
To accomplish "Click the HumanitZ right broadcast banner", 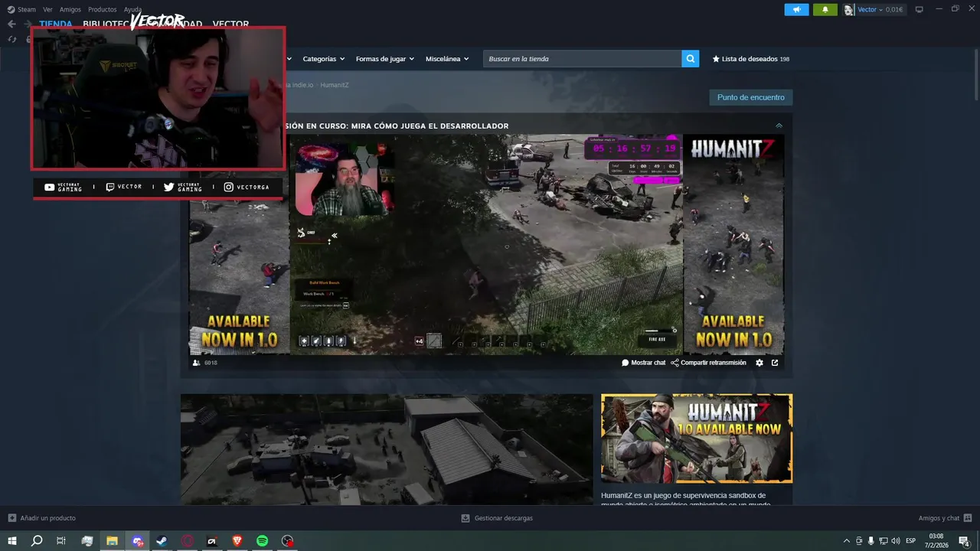I will coord(733,244).
